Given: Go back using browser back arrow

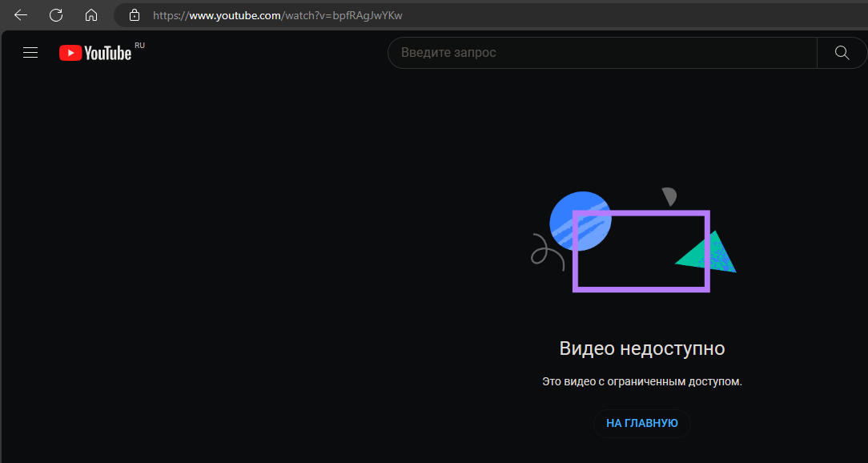Looking at the screenshot, I should 21,15.
